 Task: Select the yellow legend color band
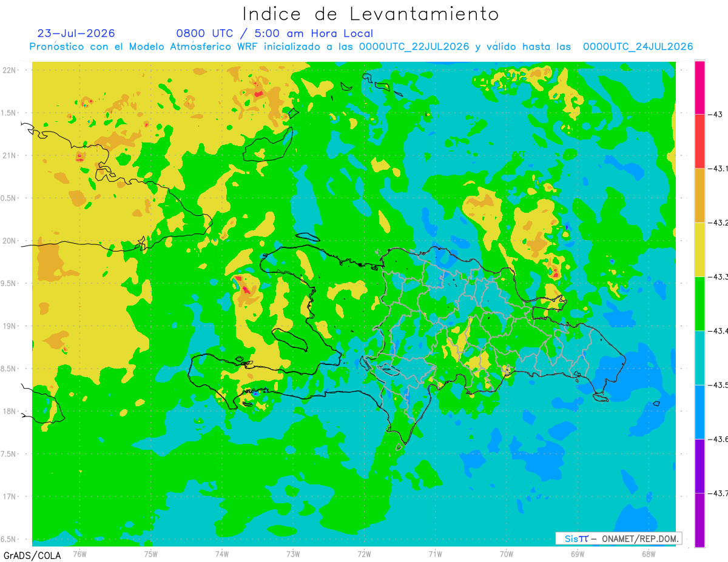(699, 249)
